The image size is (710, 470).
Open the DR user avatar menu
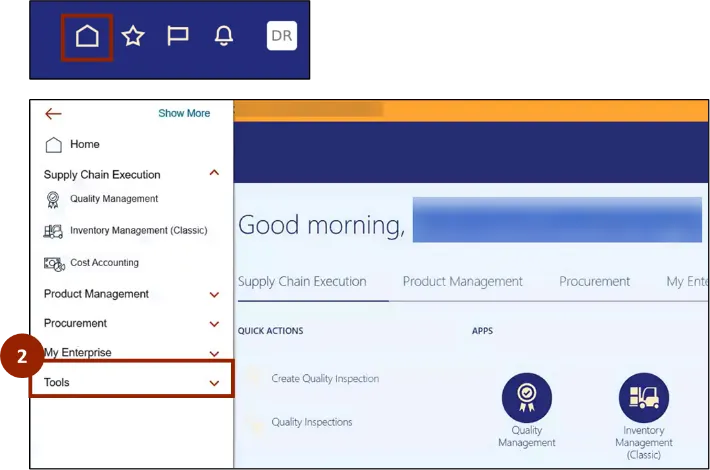(282, 36)
